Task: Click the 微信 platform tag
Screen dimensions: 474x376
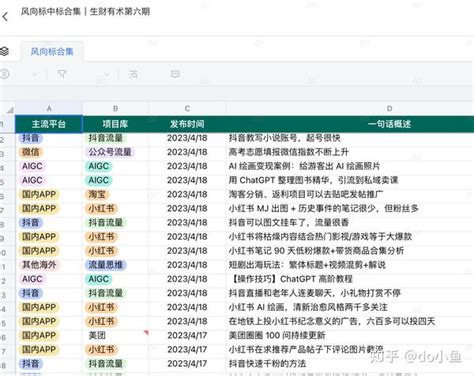Action: click(x=31, y=152)
